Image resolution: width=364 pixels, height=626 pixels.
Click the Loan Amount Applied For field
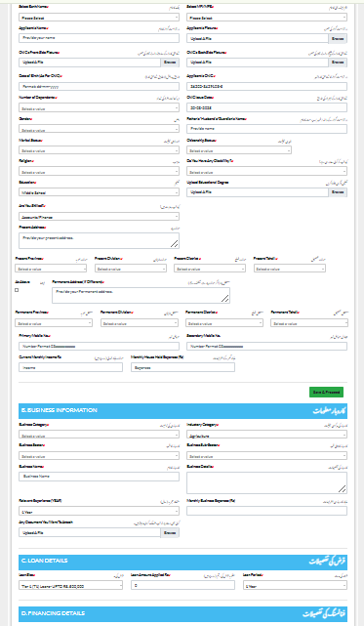point(182,585)
